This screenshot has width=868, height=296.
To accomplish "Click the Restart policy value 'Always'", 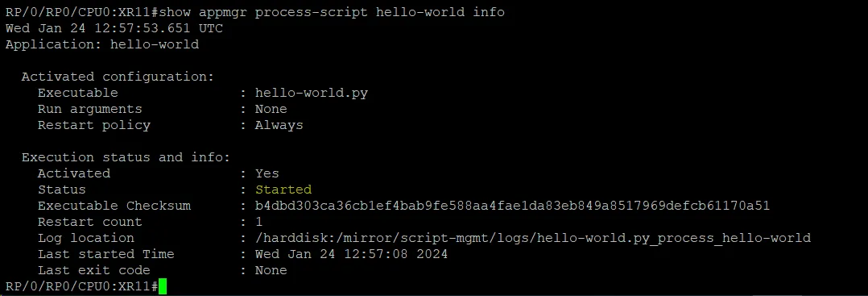I will click(x=279, y=125).
